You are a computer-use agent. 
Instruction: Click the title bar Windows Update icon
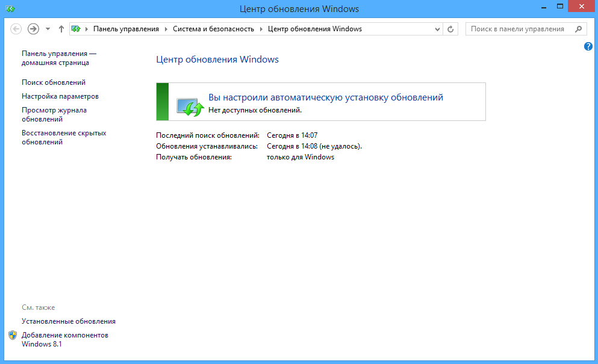point(10,9)
